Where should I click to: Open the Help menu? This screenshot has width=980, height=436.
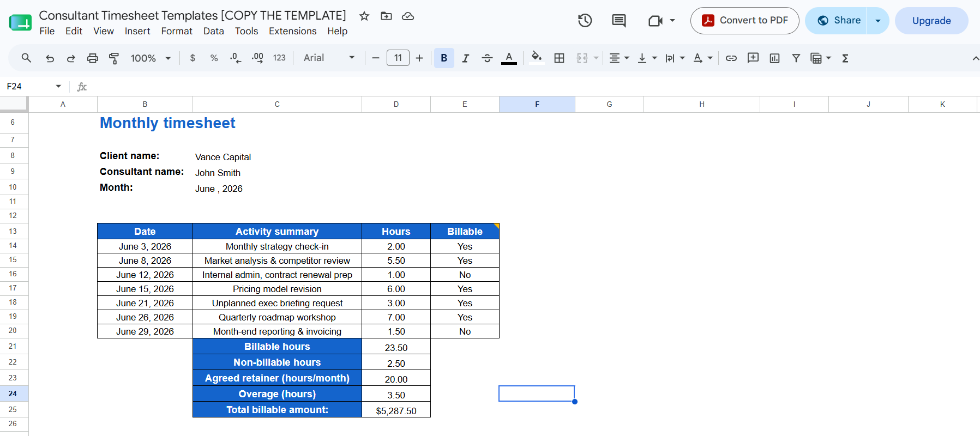338,31
